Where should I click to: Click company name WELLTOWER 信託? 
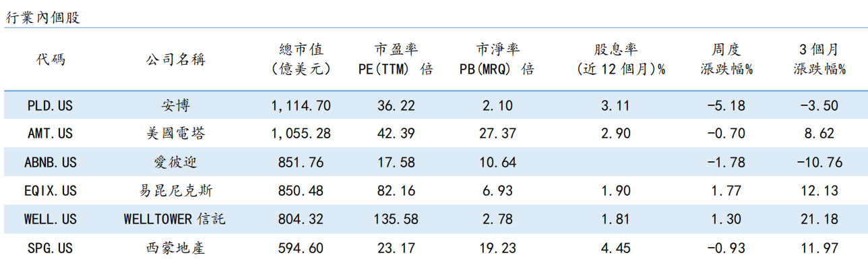coord(175,219)
